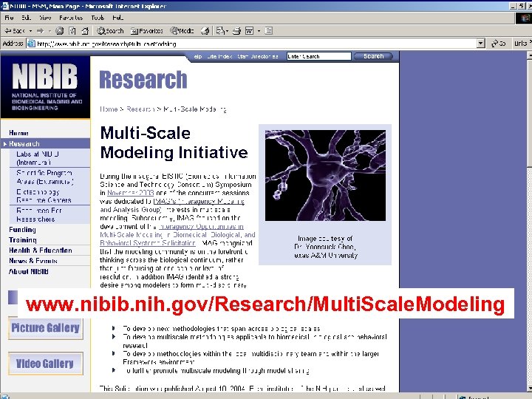Open the Media toolbar button
532x399 pixels.
[183, 31]
